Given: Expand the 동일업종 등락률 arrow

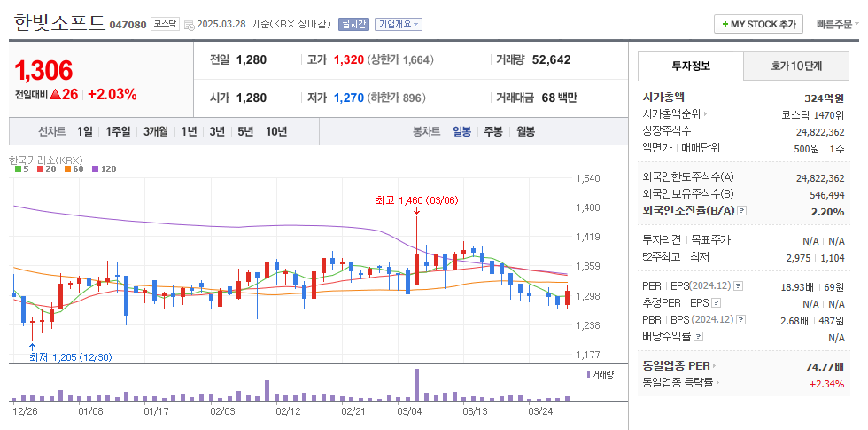Looking at the screenshot, I should coord(719,382).
